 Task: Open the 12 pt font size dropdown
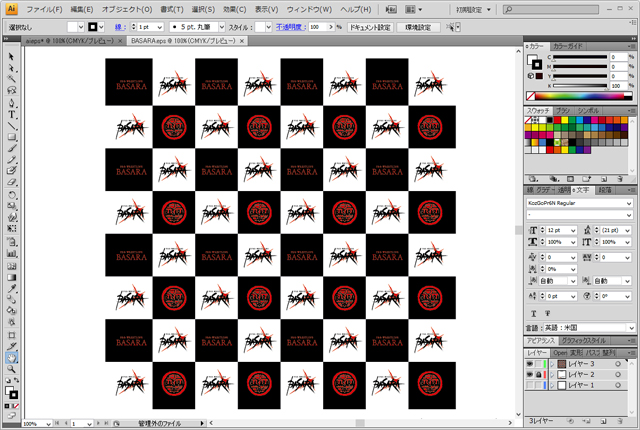click(x=573, y=230)
